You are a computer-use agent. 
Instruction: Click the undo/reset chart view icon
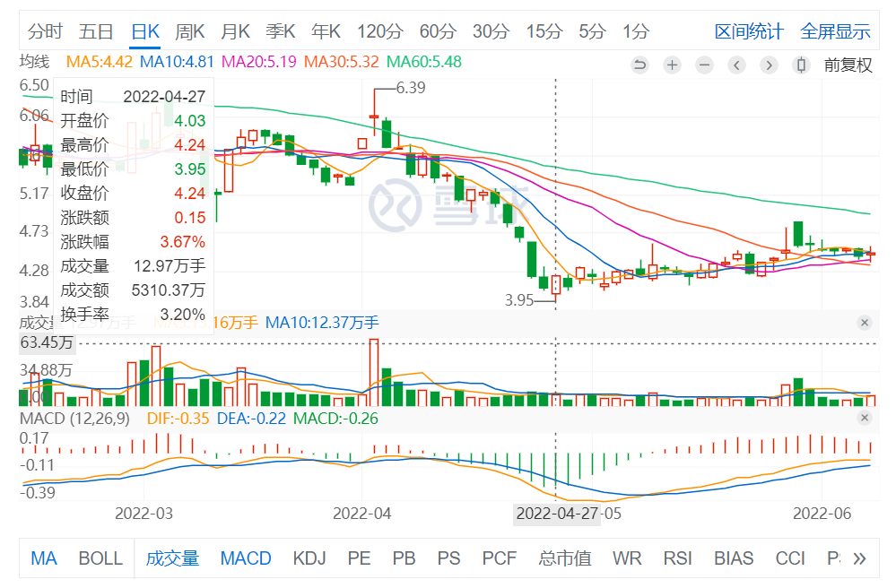[639, 65]
